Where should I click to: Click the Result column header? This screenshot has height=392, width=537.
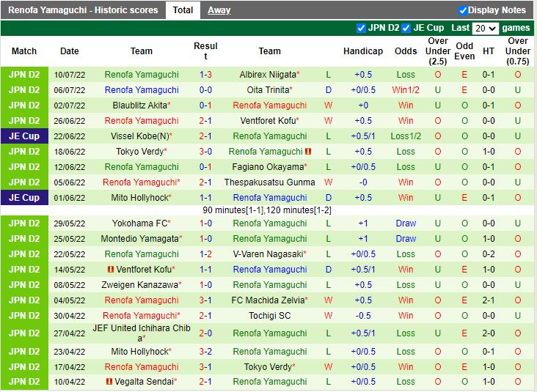click(205, 51)
